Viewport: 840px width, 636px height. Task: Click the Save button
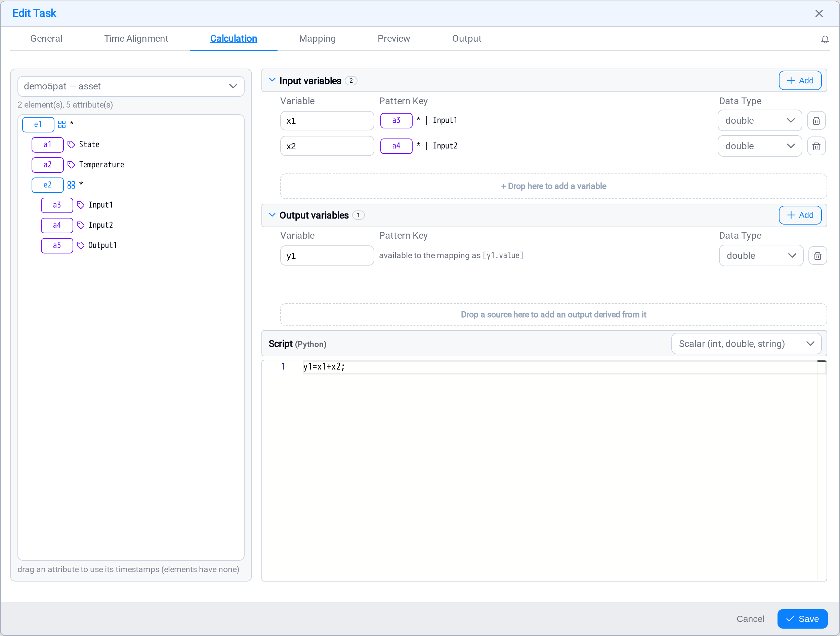pyautogui.click(x=802, y=619)
